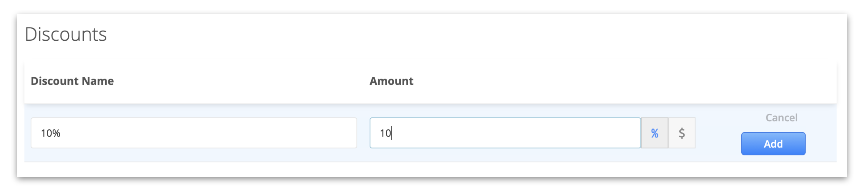Save the 10% discount with Add
Viewport: 868px width, 196px height.
click(x=773, y=144)
